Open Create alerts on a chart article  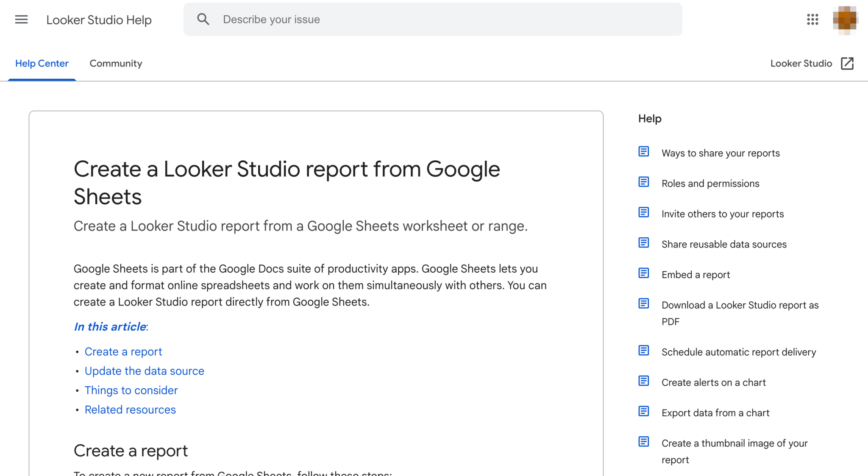click(x=713, y=382)
